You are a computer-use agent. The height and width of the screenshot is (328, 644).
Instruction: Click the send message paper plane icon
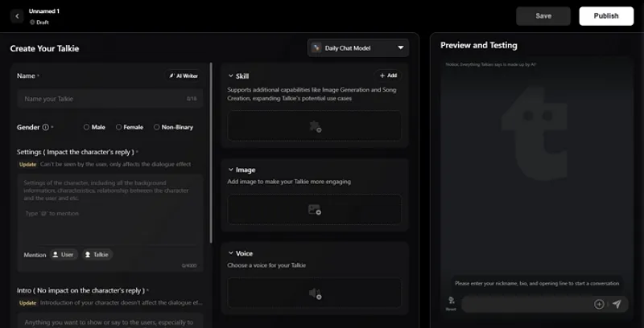[x=617, y=304]
